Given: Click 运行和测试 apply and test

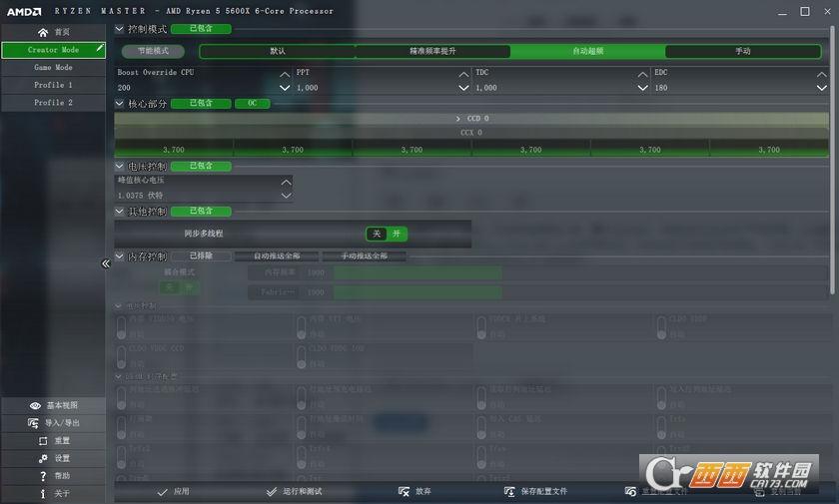Looking at the screenshot, I should [x=294, y=492].
